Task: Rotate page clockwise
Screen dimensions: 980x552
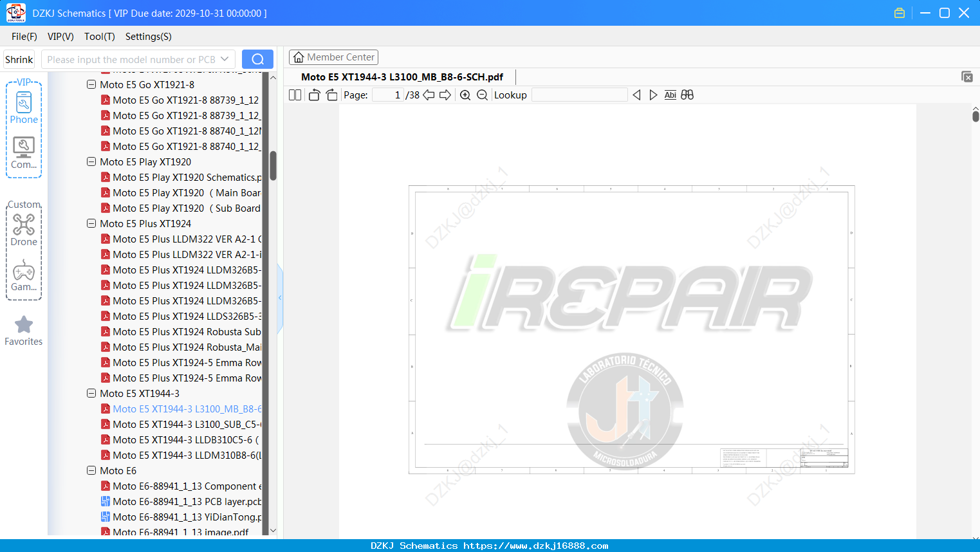Action: point(331,95)
